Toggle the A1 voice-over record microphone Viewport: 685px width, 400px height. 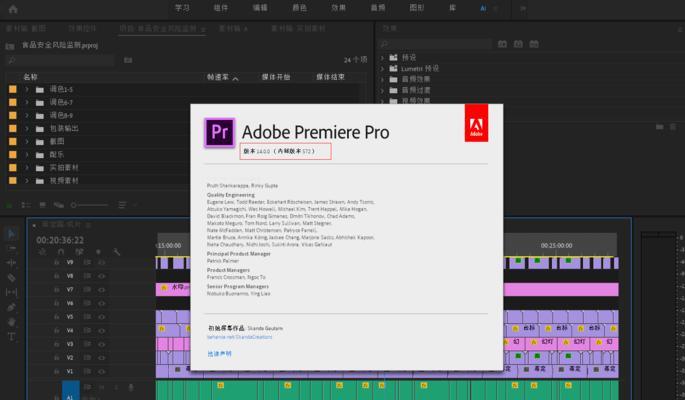131,387
